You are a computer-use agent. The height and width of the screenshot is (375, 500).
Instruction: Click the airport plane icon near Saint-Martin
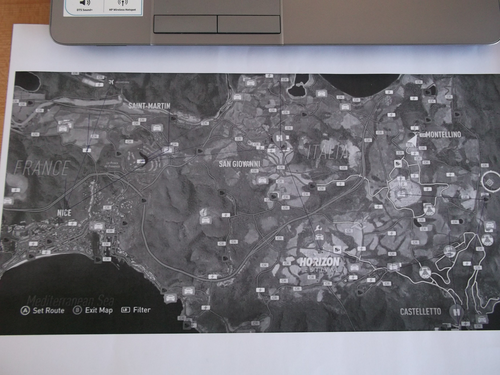[111, 81]
